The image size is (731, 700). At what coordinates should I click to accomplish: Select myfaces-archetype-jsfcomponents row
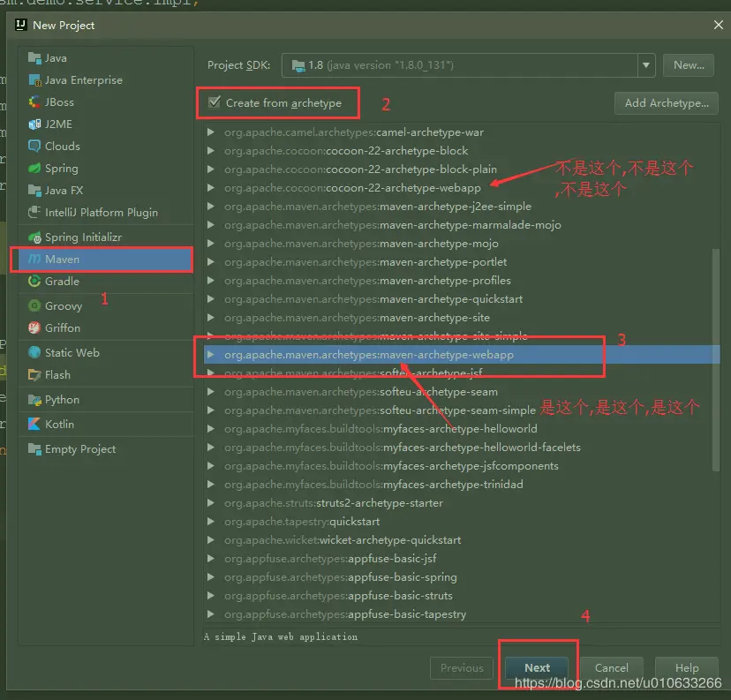(462, 465)
